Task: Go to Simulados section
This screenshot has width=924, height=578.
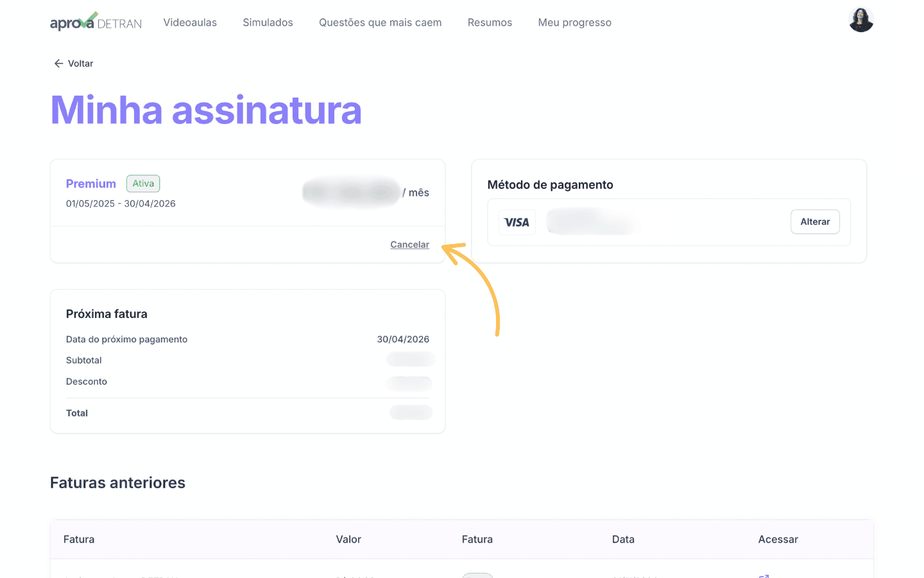Action: pos(268,22)
